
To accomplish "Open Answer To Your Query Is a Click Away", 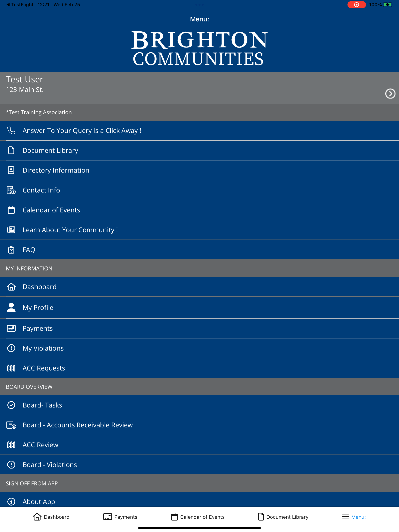I will pos(199,131).
